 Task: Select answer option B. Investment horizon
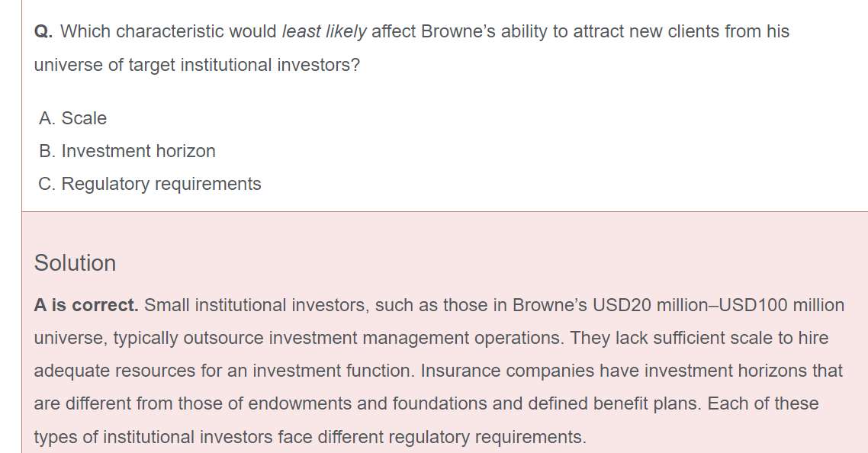(127, 151)
